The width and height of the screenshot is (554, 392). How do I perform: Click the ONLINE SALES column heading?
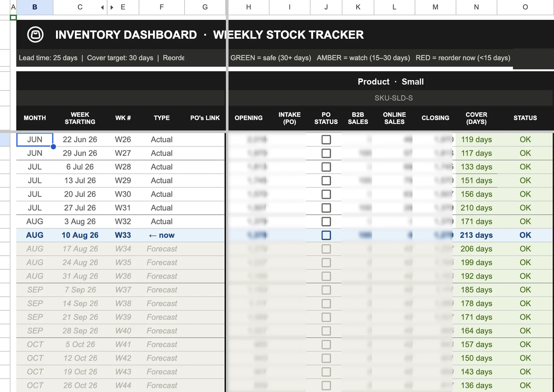click(394, 118)
